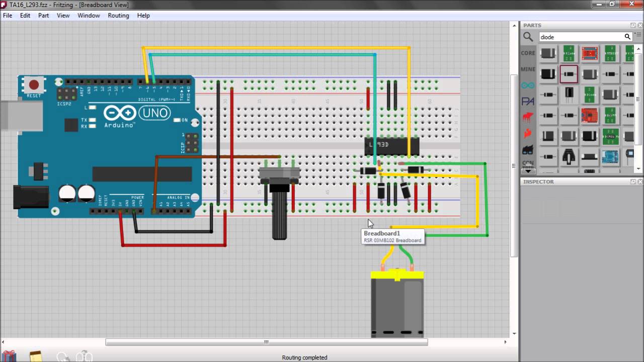Close the Parts panel
Screen dimensions: 644x362
click(x=639, y=25)
